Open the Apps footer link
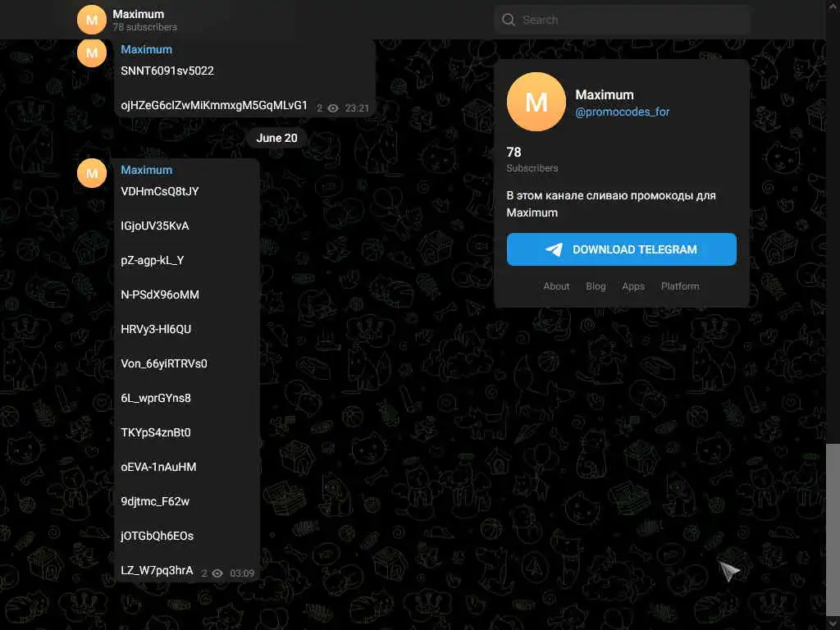Image resolution: width=840 pixels, height=630 pixels. click(x=633, y=286)
